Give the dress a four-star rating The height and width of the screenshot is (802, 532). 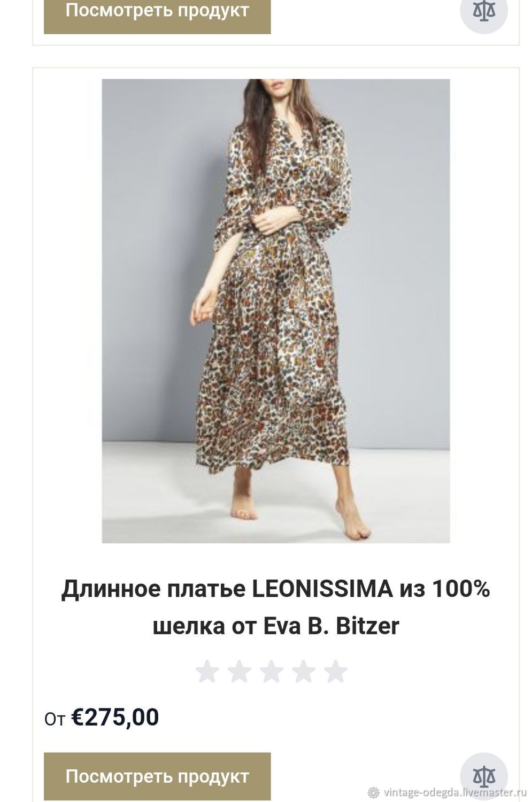(x=303, y=672)
